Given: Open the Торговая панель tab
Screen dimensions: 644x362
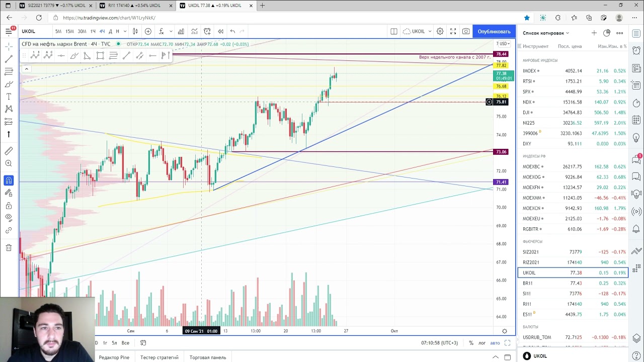Looking at the screenshot, I should click(x=208, y=357).
